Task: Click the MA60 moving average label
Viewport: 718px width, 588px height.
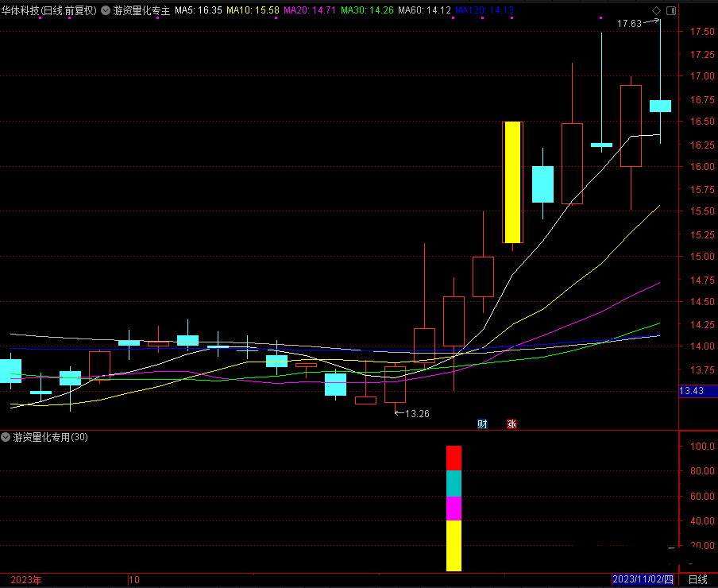Action: (424, 10)
